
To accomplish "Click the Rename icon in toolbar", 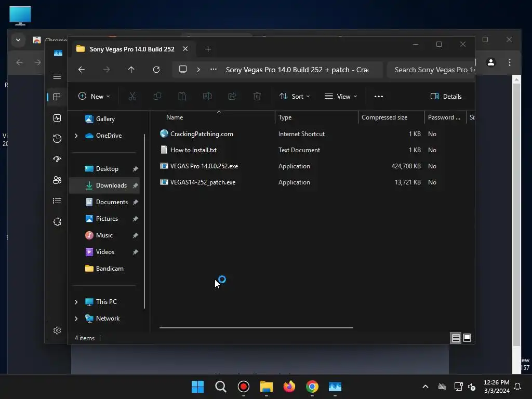I will (x=207, y=96).
